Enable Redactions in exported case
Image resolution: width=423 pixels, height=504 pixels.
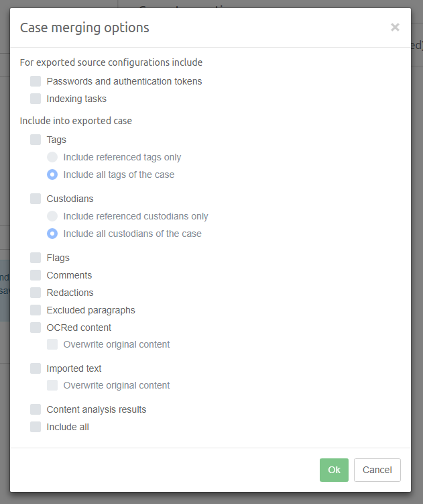point(36,293)
